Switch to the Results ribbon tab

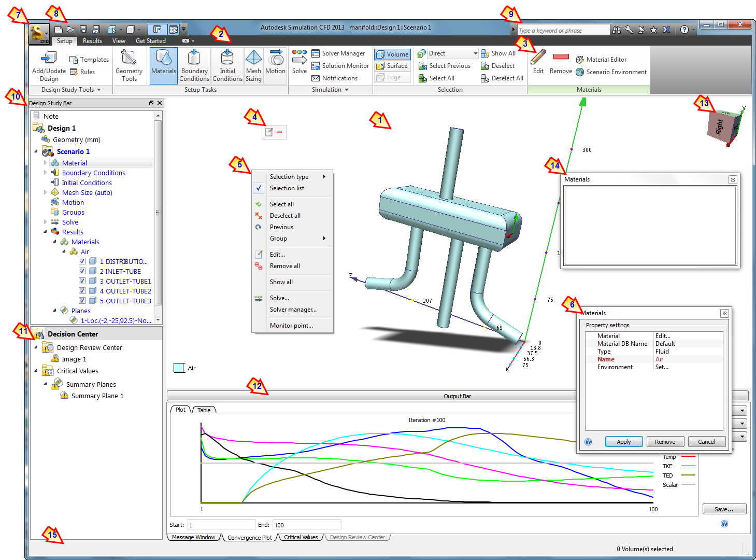[92, 41]
